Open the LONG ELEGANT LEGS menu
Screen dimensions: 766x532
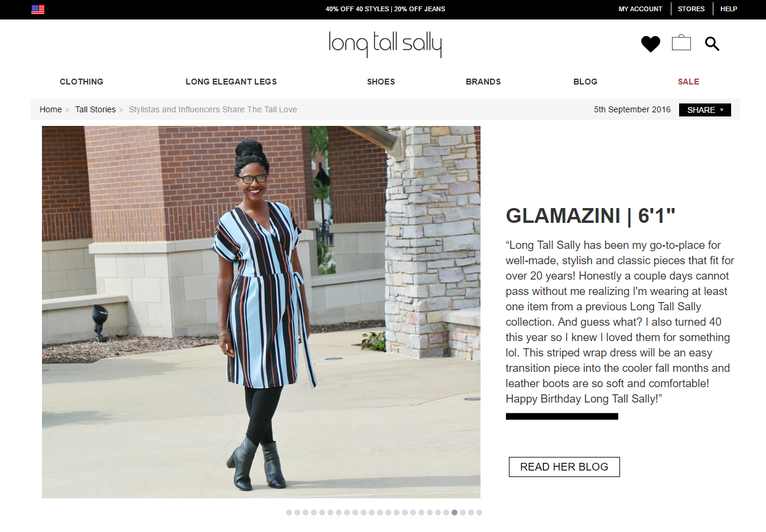click(231, 82)
